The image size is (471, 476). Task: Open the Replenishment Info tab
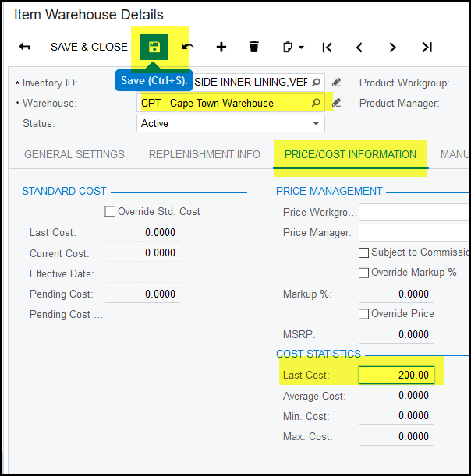(204, 154)
